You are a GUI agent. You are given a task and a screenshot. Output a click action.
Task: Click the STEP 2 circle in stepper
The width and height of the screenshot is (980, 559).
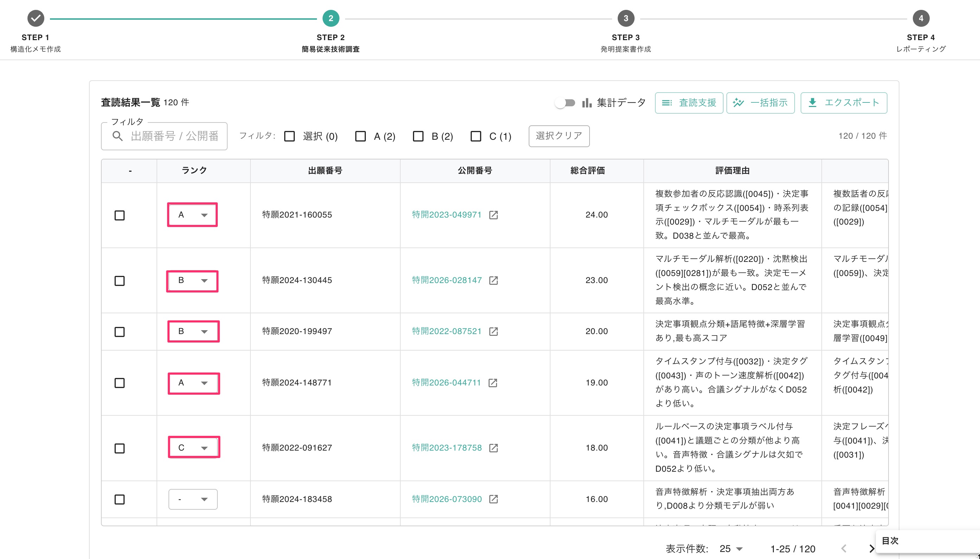(x=331, y=18)
